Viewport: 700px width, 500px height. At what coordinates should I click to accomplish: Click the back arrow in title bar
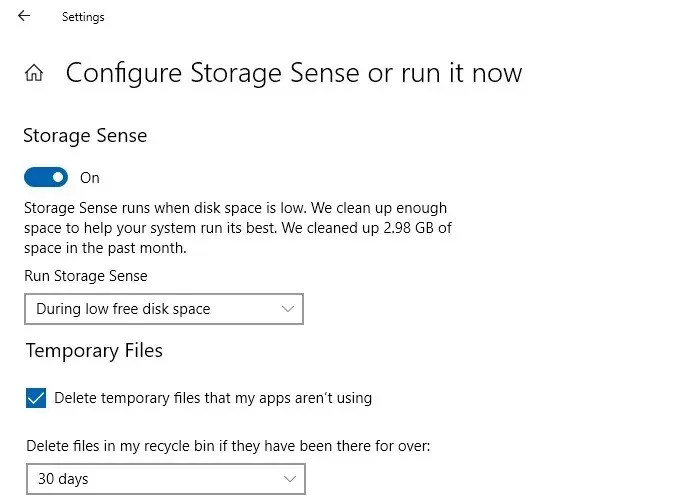[24, 16]
